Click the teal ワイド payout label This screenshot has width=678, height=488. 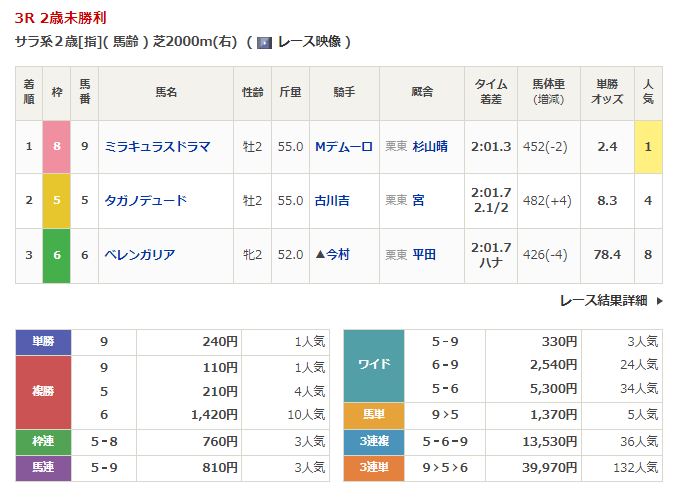373,365
